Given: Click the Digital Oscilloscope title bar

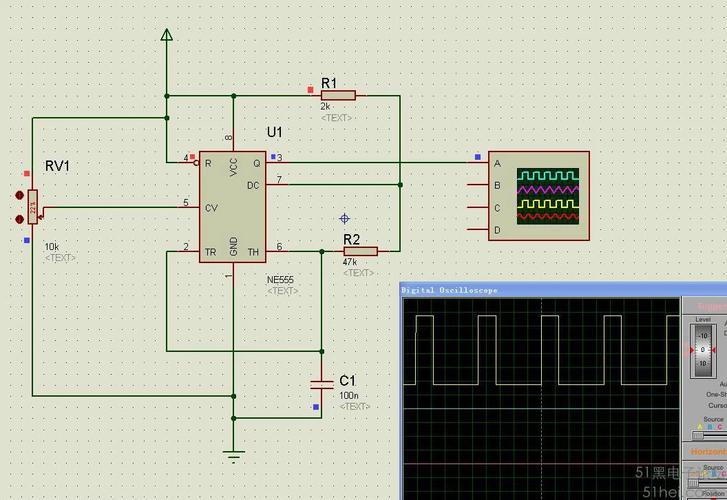Looking at the screenshot, I should click(563, 290).
